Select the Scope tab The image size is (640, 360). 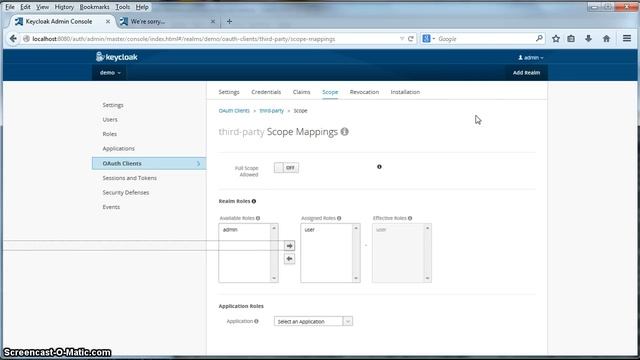point(330,92)
